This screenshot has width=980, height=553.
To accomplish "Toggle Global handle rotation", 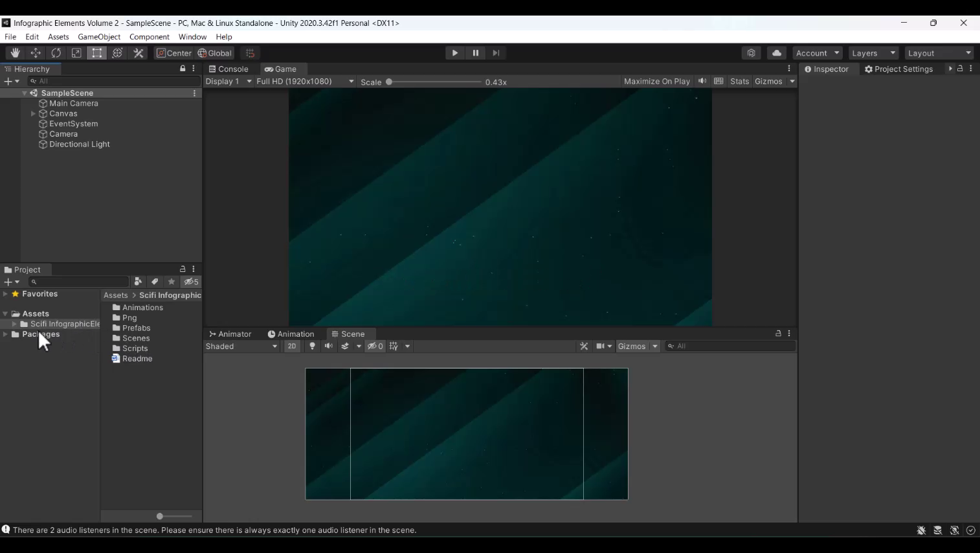I will pos(214,53).
